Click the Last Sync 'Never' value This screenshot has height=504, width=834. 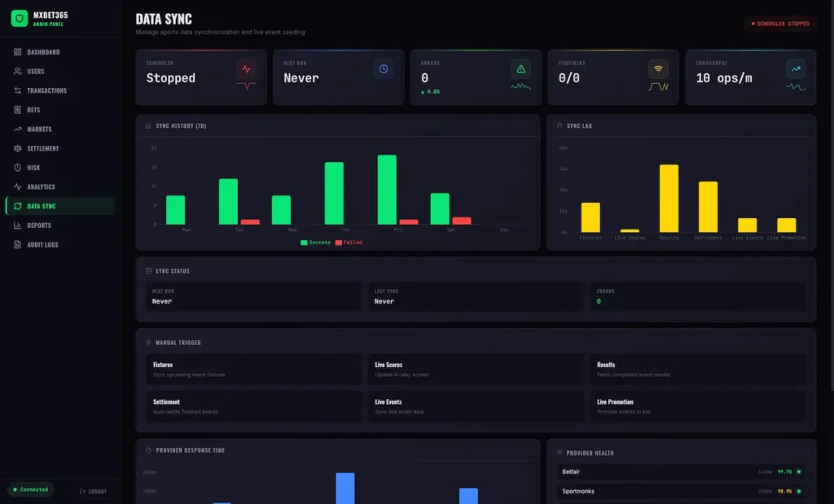384,301
